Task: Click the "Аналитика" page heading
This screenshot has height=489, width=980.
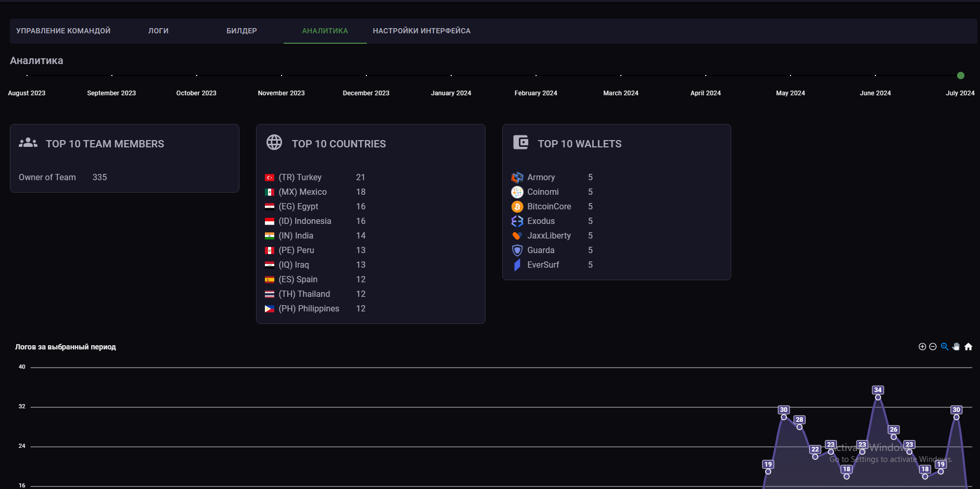Action: (x=36, y=60)
